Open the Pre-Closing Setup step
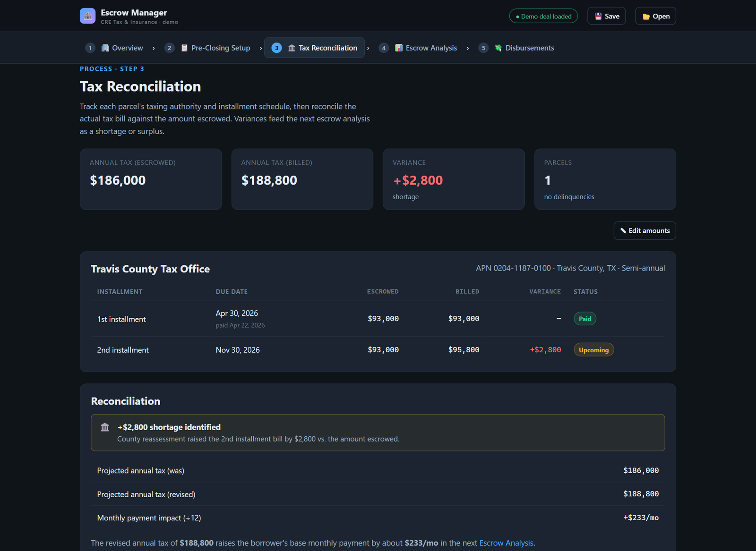Viewport: 756px width, 551px height. [x=207, y=48]
